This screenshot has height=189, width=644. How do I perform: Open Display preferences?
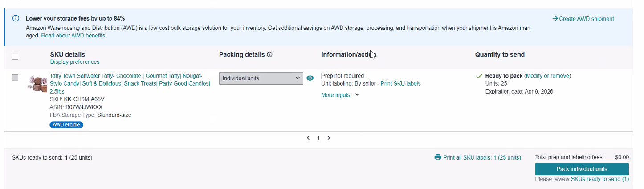tap(75, 62)
